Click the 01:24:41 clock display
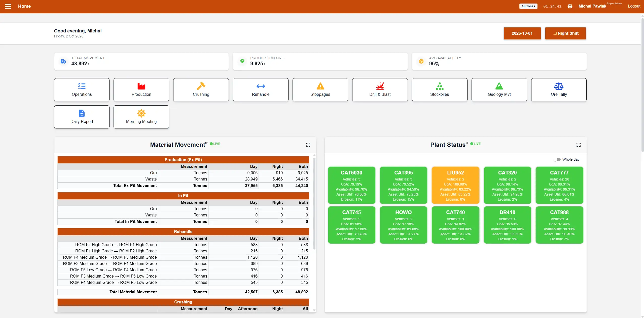Viewport: 644px width, 318px height. (x=552, y=6)
